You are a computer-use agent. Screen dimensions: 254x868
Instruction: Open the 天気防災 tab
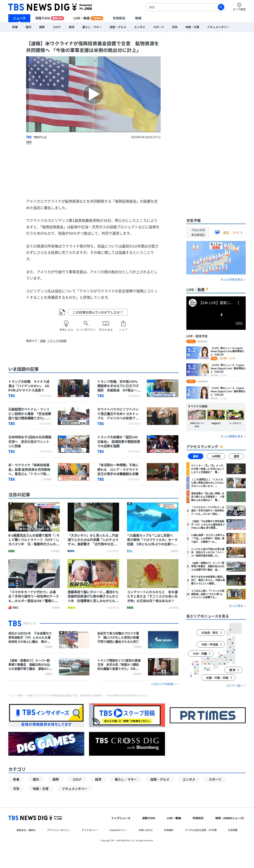coord(119,18)
